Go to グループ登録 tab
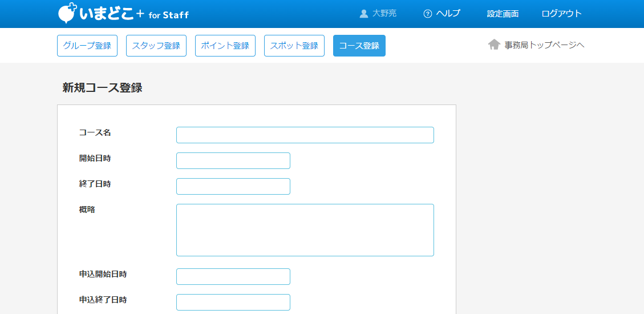 [x=87, y=46]
